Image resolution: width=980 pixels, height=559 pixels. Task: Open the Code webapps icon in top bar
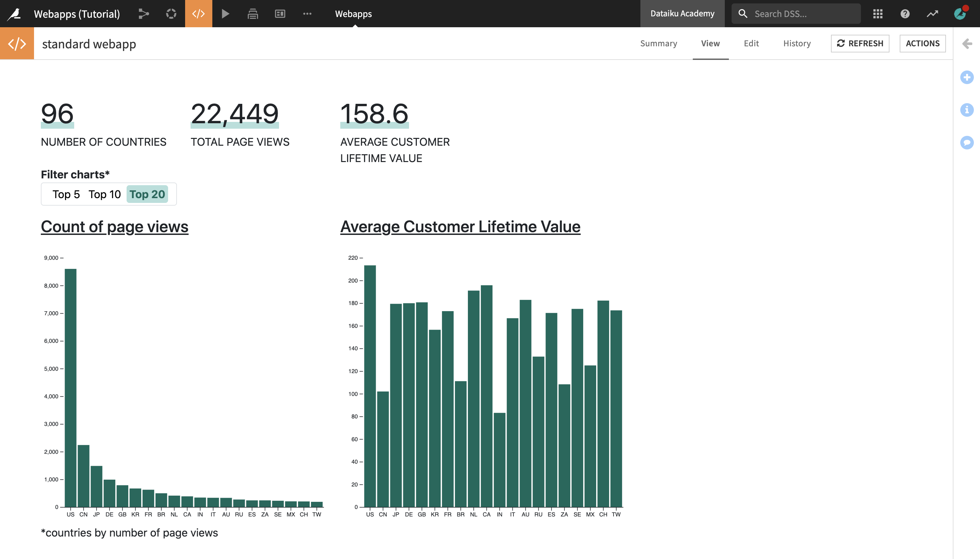point(198,14)
